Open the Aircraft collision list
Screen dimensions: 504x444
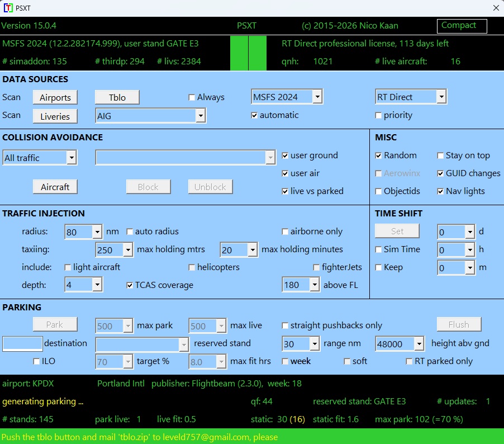55,187
